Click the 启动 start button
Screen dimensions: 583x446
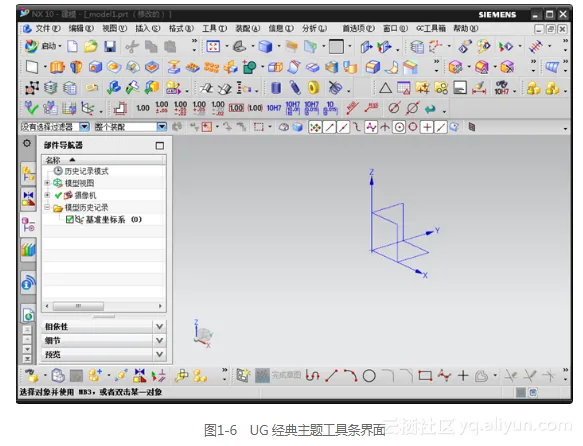(x=41, y=46)
